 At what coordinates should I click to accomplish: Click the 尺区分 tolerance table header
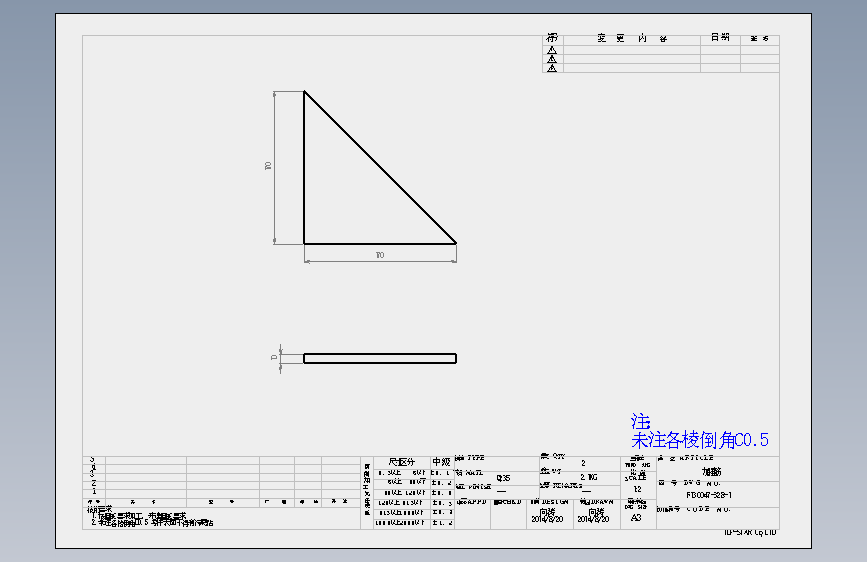[x=401, y=462]
